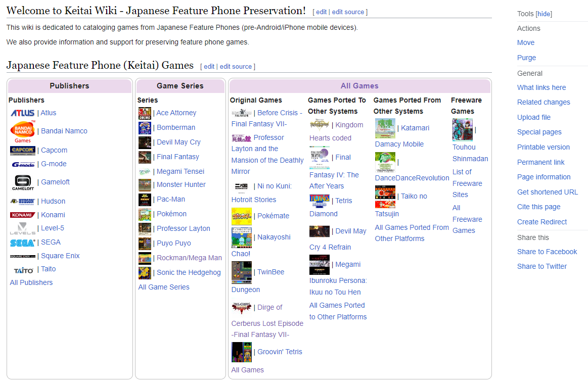Image resolution: width=588 pixels, height=385 pixels.
Task: Click the Gameloft logo icon
Action: 23,182
